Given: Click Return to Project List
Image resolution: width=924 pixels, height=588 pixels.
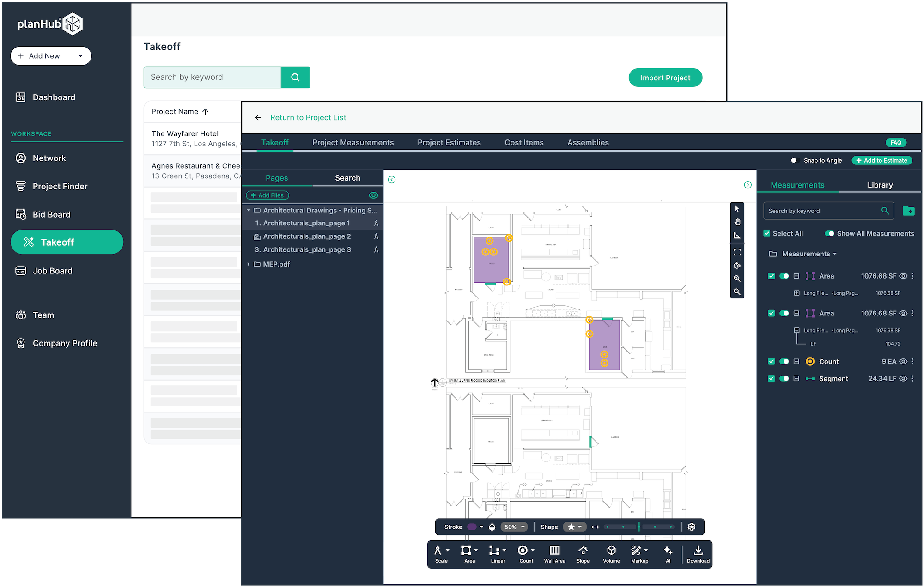Looking at the screenshot, I should (x=308, y=117).
